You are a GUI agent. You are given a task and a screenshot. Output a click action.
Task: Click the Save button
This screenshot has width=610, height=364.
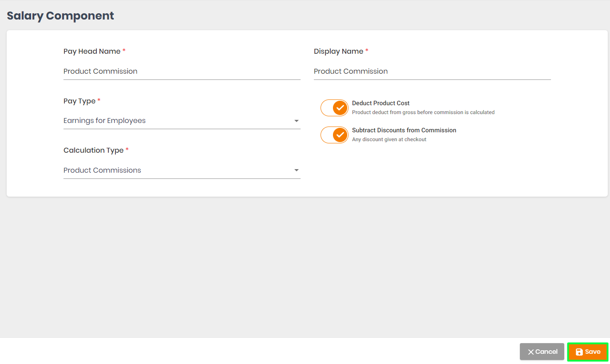(x=588, y=352)
